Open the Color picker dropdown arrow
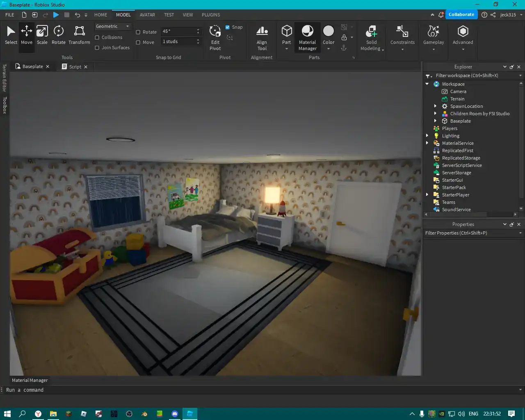 pyautogui.click(x=329, y=49)
